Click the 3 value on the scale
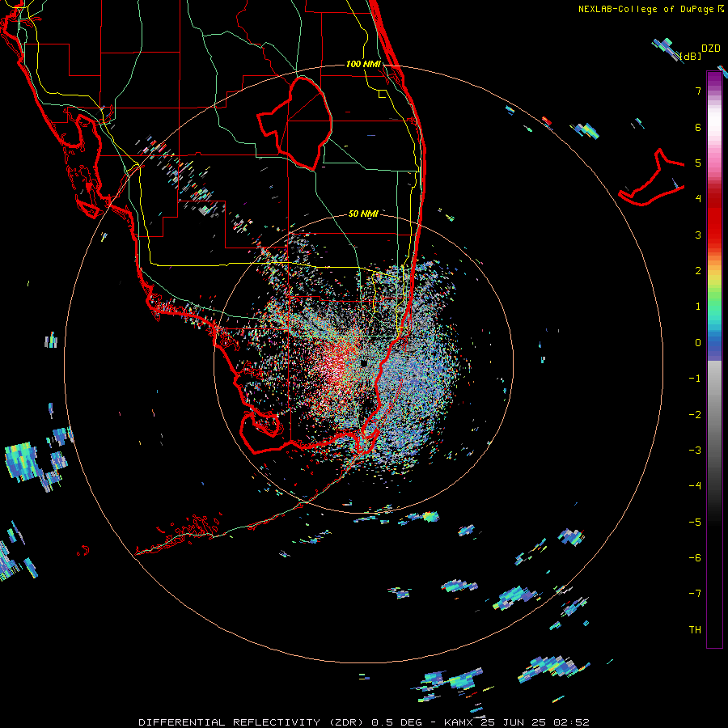 pyautogui.click(x=698, y=235)
